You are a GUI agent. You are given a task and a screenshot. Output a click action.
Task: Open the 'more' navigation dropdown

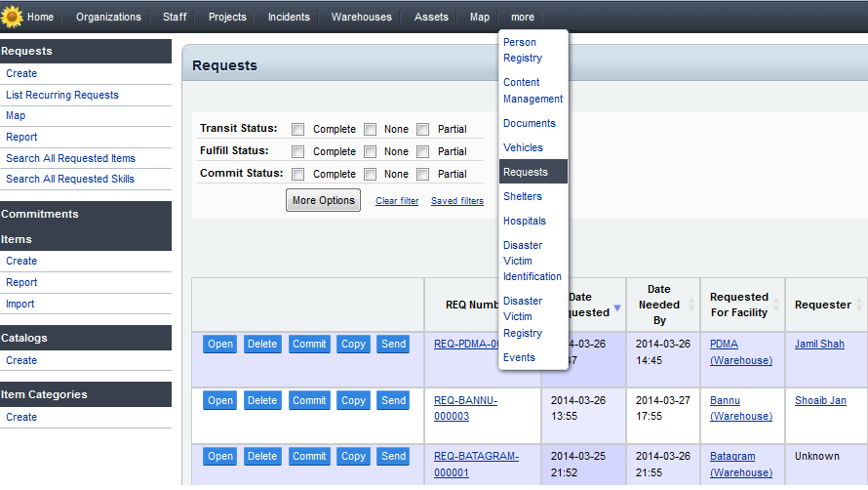click(522, 17)
